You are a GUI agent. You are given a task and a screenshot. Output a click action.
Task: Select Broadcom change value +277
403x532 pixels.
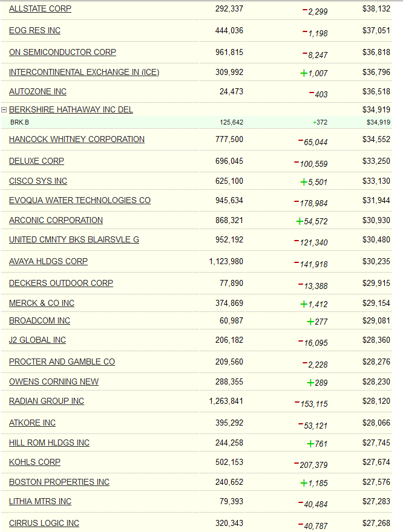(x=317, y=322)
